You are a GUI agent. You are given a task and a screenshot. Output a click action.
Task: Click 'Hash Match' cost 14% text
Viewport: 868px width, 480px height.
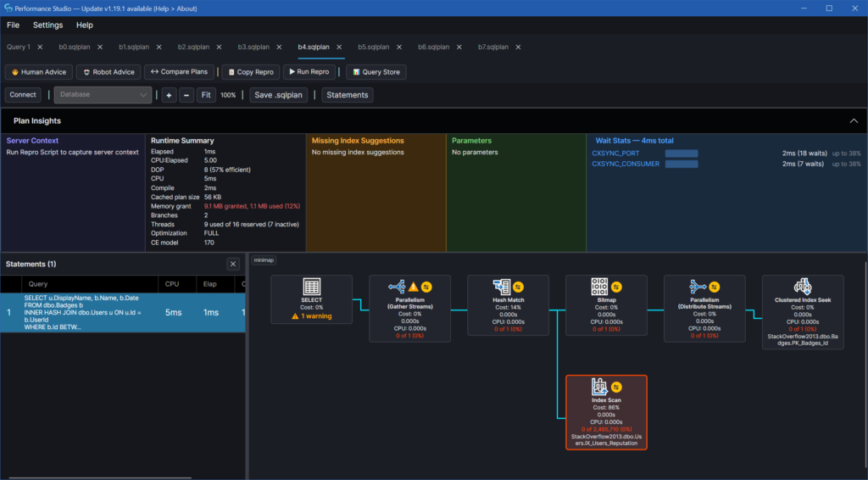pyautogui.click(x=508, y=307)
